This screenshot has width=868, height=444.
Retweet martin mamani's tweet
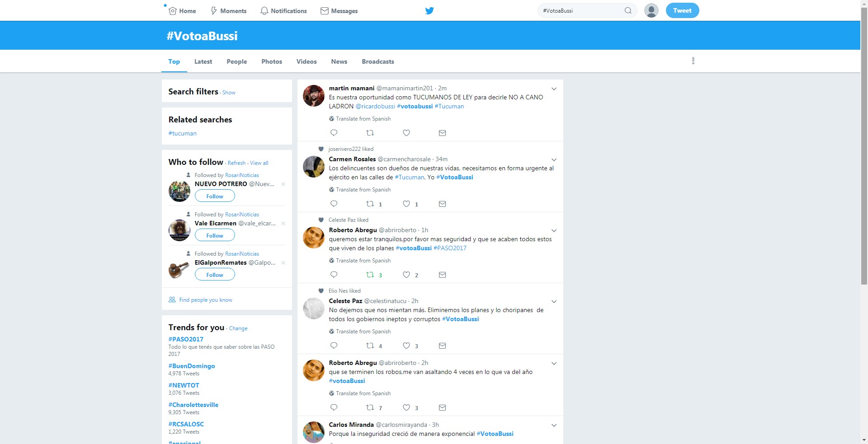click(370, 133)
